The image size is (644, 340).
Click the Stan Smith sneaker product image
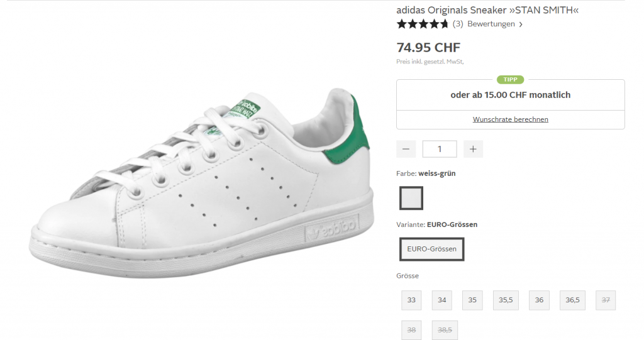click(x=201, y=182)
